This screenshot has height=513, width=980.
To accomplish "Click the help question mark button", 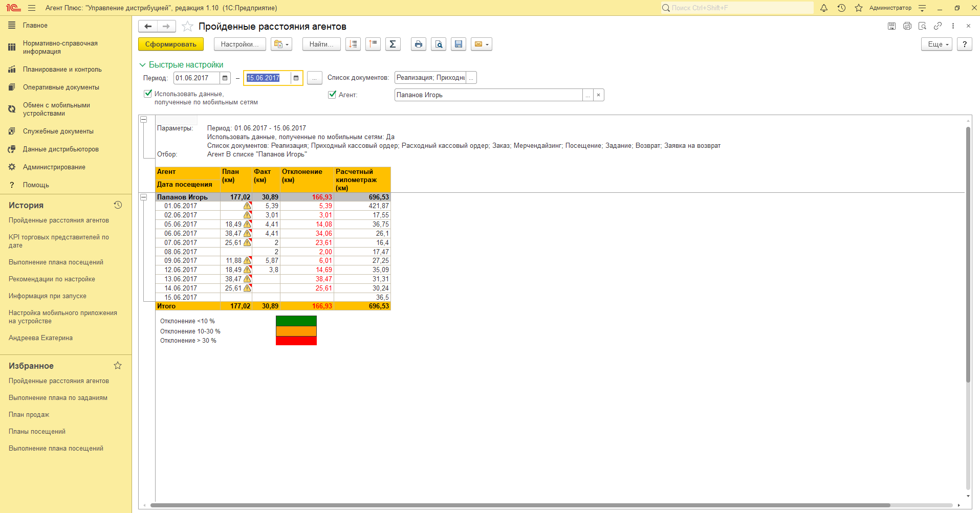I will coord(965,44).
